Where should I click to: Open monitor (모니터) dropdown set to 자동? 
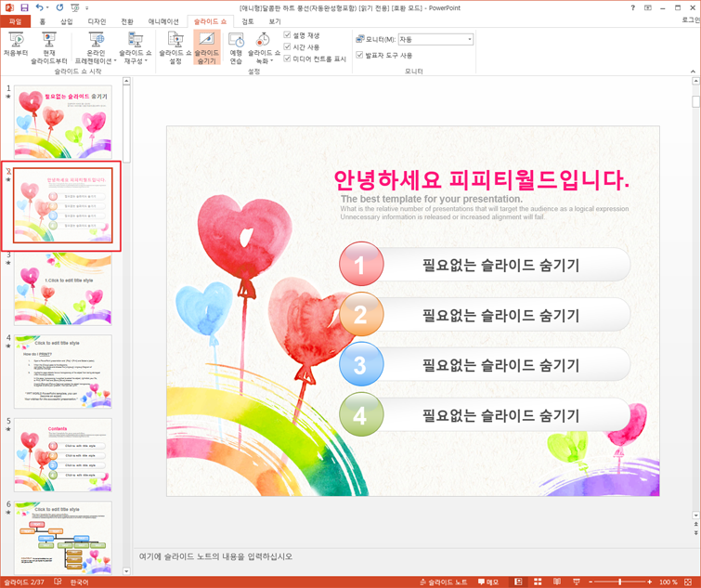coord(435,39)
